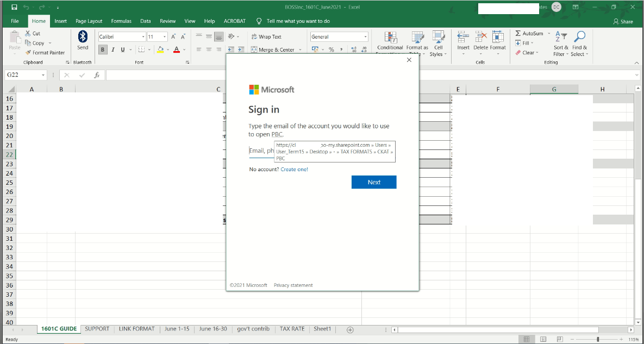This screenshot has width=644, height=344.
Task: Click the Next button in Sign in dialog
Action: [x=374, y=182]
